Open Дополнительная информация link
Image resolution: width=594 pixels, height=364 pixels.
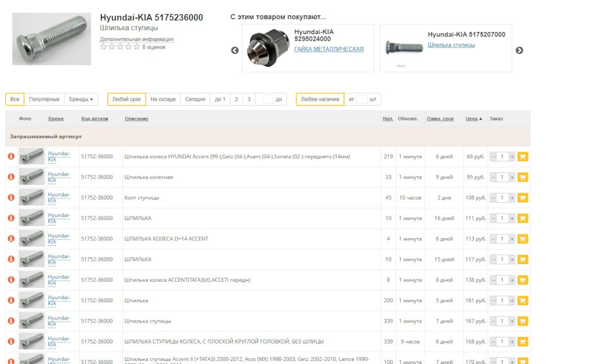(x=136, y=39)
